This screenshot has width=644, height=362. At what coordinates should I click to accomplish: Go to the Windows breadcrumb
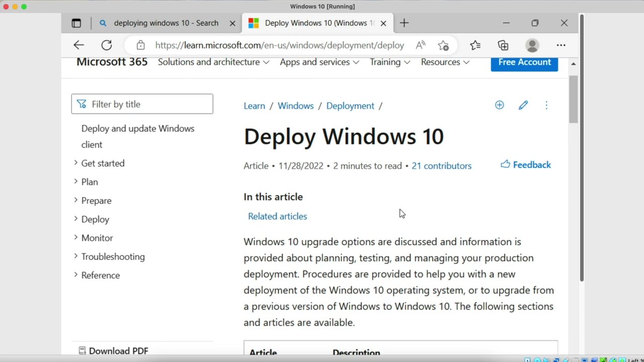tap(295, 106)
